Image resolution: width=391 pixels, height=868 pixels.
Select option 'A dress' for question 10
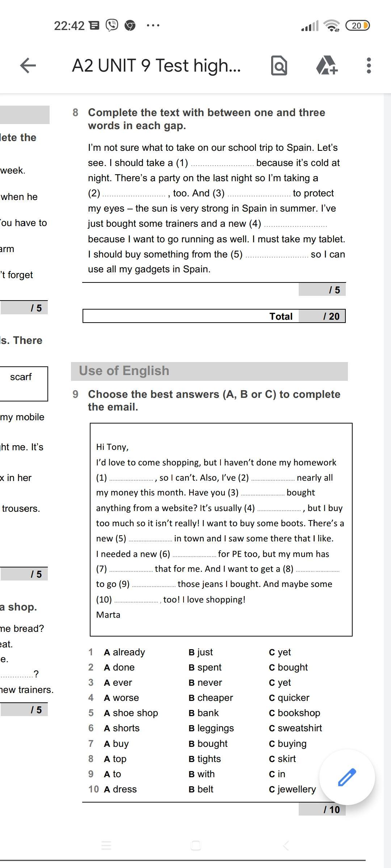pyautogui.click(x=120, y=789)
